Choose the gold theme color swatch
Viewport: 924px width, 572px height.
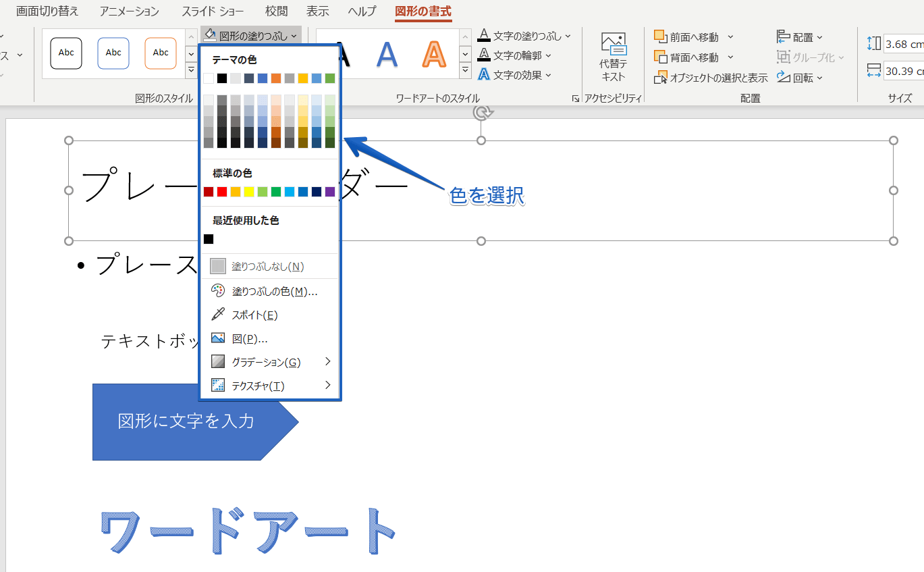pyautogui.click(x=303, y=78)
